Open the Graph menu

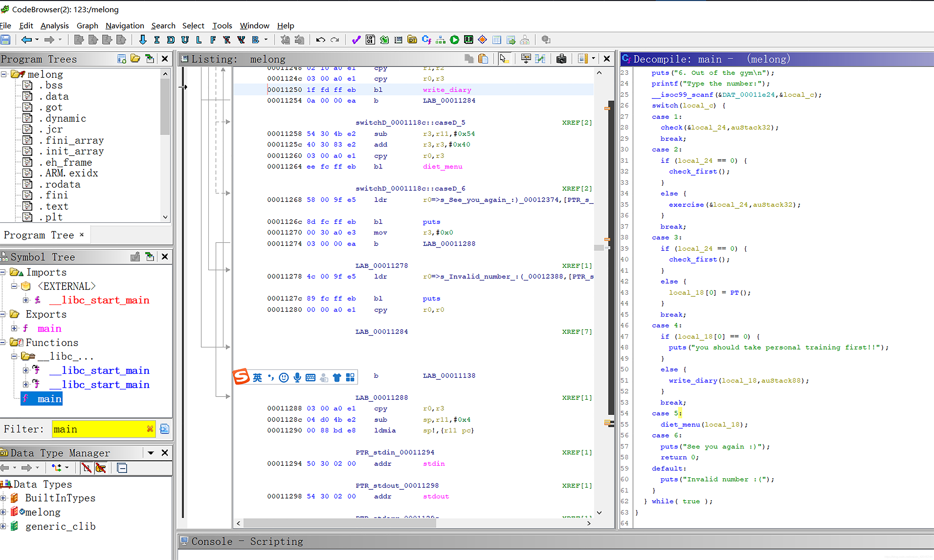coord(87,26)
